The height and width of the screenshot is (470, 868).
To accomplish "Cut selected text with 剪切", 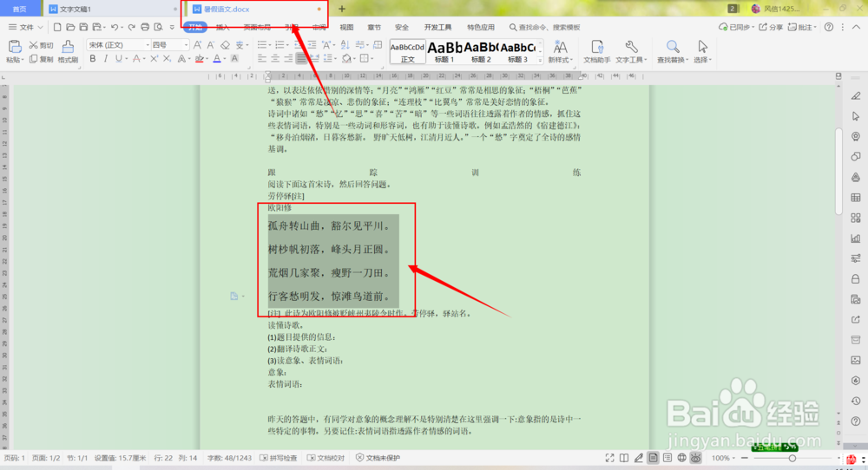I will 42,45.
